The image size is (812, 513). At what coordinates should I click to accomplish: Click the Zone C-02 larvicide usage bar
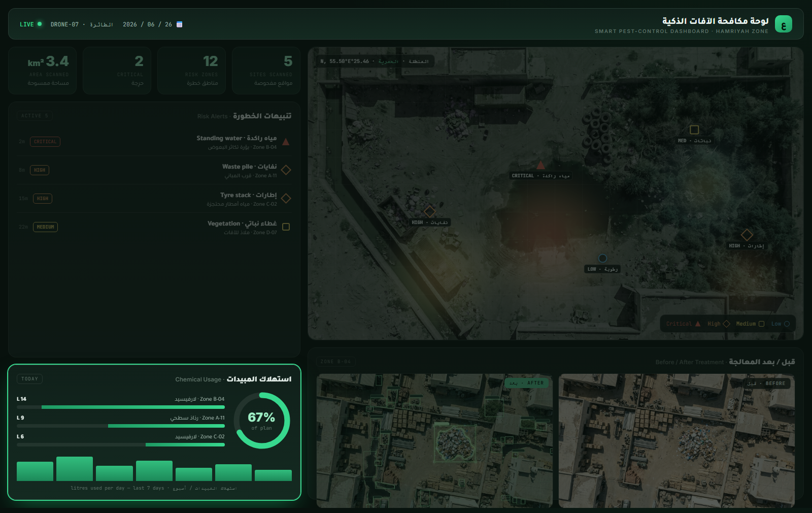[x=121, y=444]
